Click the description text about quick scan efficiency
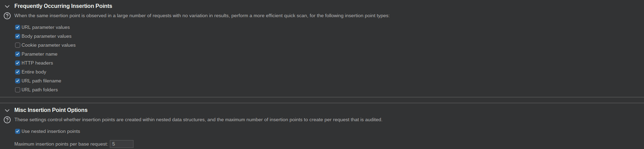 [x=202, y=16]
